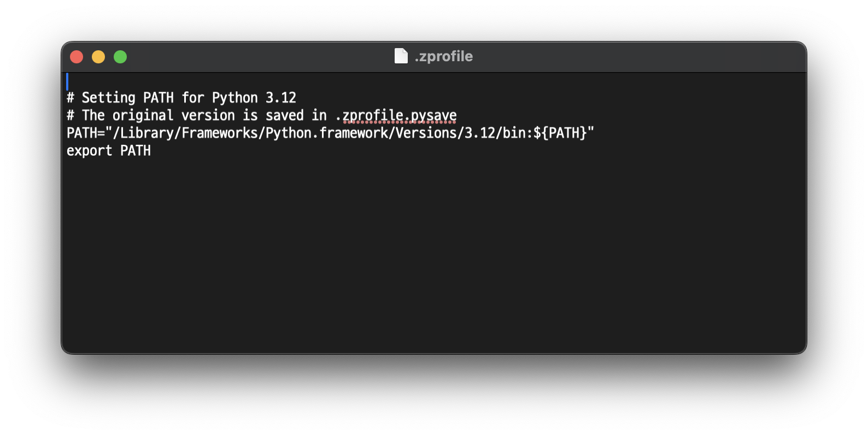Click "PATH=" at start of third line
The image size is (868, 435).
pyautogui.click(x=86, y=133)
